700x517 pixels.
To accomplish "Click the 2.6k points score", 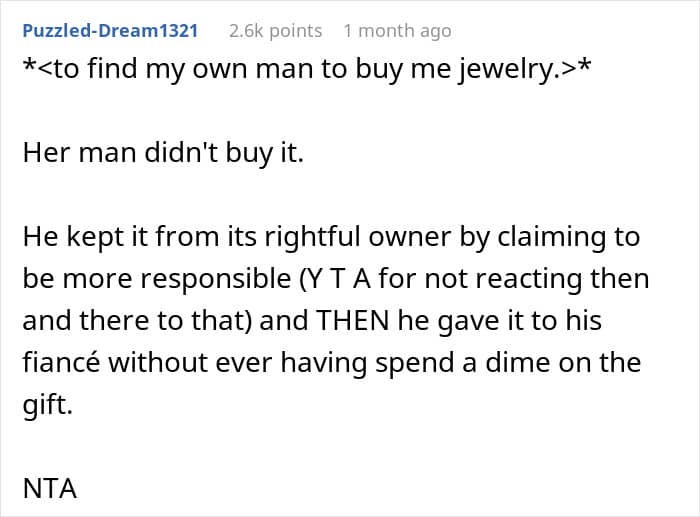I will pyautogui.click(x=275, y=31).
